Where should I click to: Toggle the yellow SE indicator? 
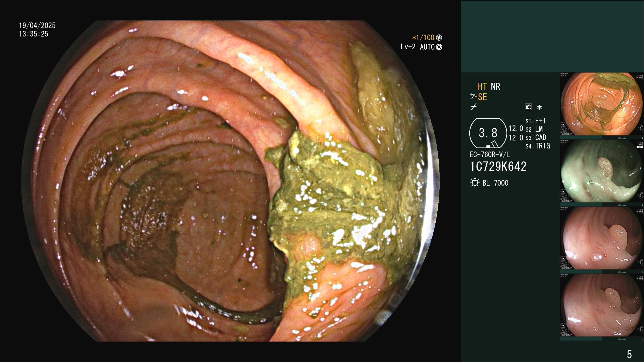tap(482, 97)
